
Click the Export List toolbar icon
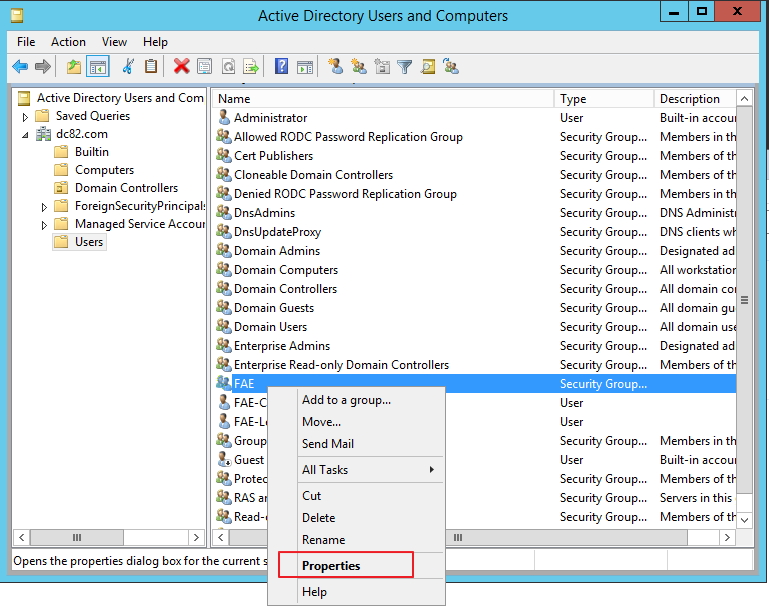251,66
